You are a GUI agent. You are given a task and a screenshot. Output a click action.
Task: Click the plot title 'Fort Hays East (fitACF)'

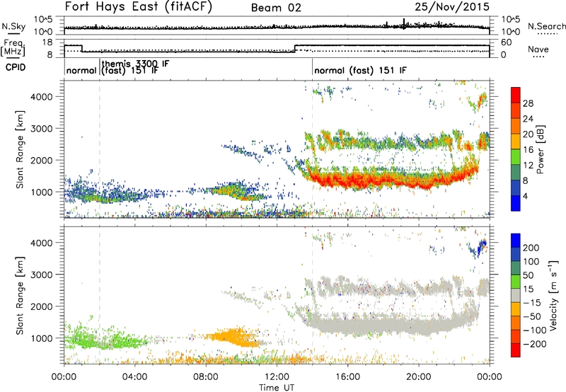(139, 6)
